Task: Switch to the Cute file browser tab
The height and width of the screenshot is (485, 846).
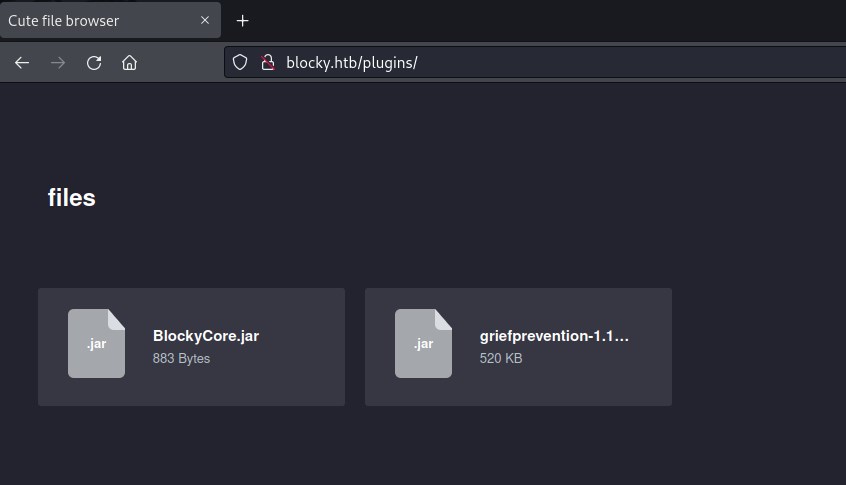Action: [x=90, y=20]
